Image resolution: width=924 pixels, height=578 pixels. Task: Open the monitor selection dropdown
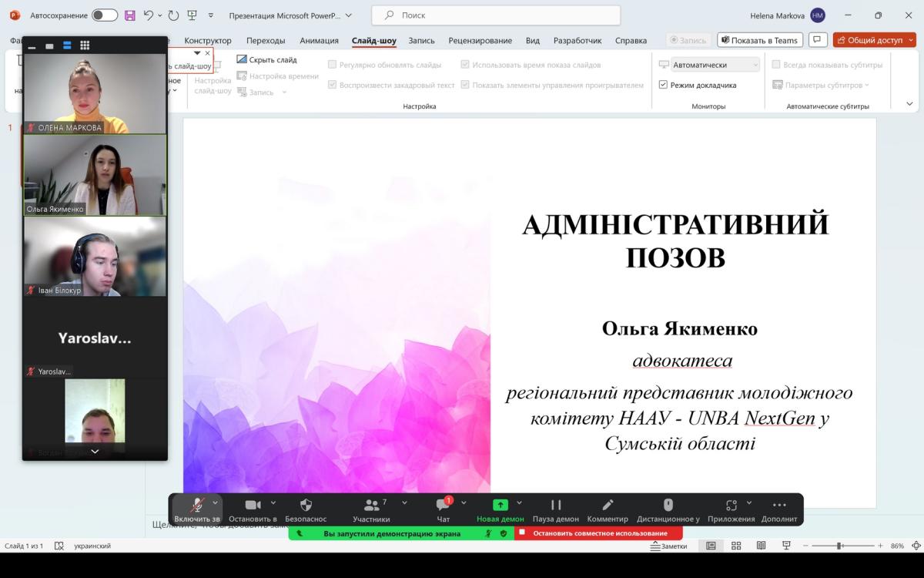click(715, 65)
